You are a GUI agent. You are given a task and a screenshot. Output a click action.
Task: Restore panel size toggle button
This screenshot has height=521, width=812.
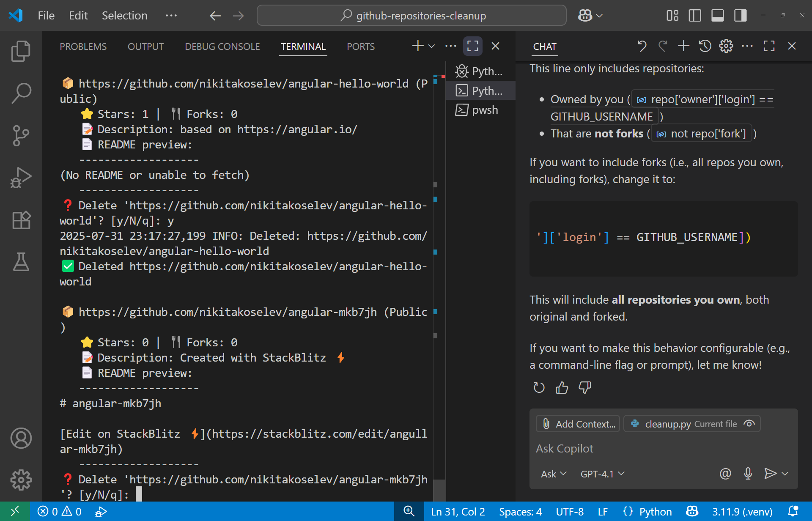pos(473,46)
